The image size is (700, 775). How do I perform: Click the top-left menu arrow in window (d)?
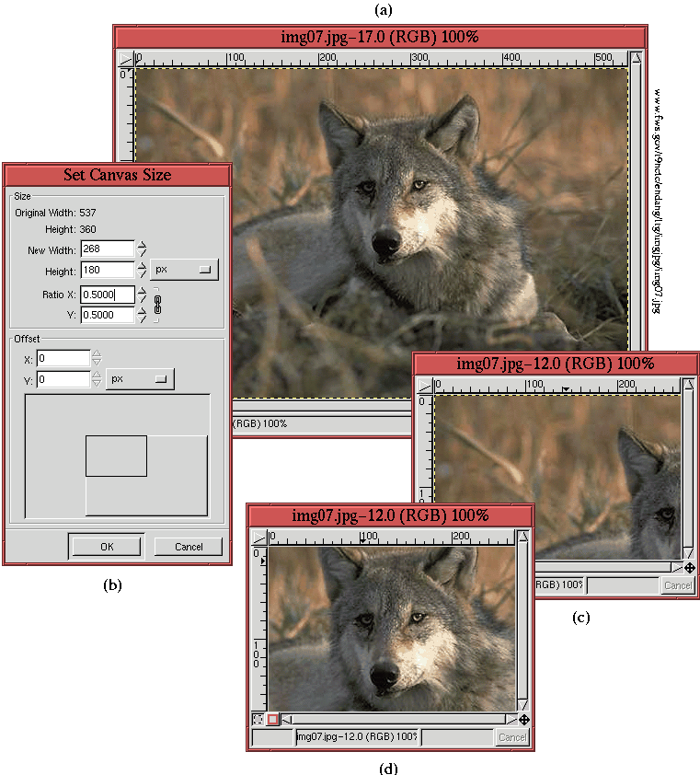(x=258, y=538)
